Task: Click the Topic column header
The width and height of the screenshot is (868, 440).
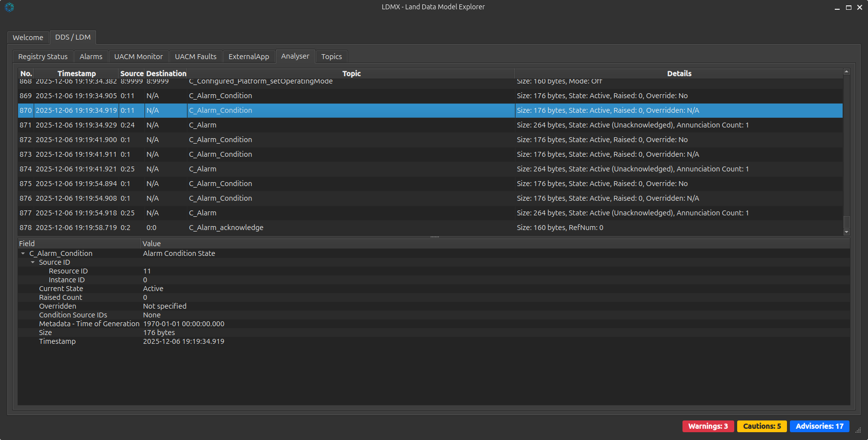Action: click(x=351, y=73)
